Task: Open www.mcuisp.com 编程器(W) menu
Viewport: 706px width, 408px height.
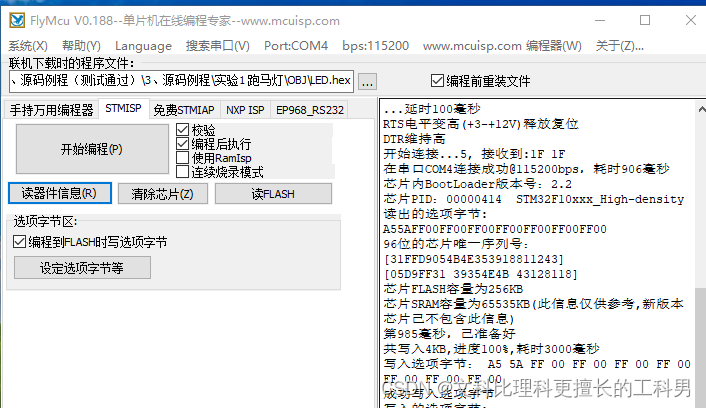Action: [x=502, y=45]
